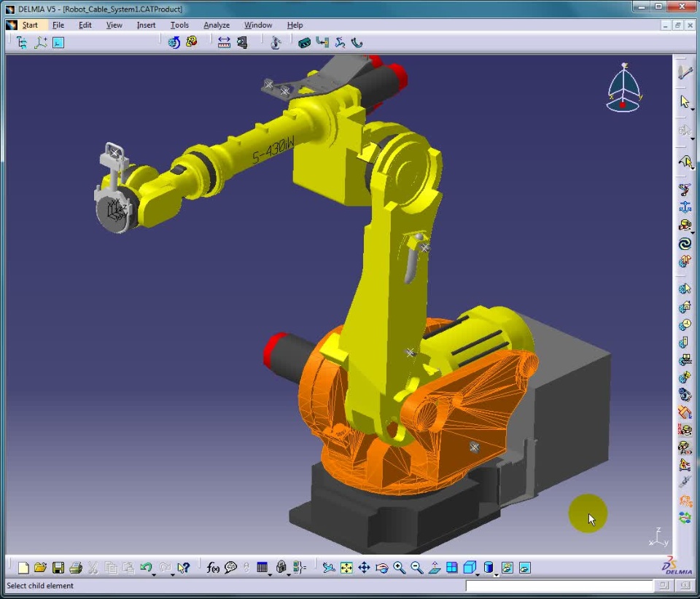
Task: Toggle Swap Visible Space
Action: (x=525, y=568)
